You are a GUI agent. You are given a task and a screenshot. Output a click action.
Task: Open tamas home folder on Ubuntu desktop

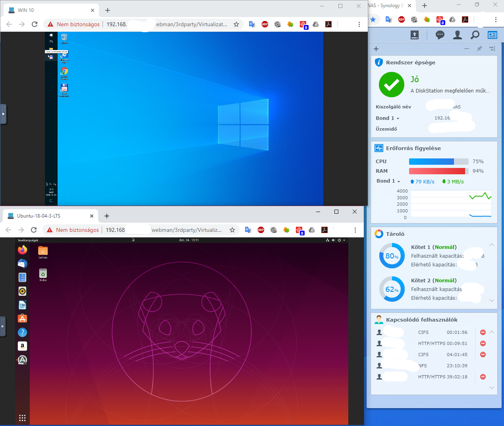click(43, 252)
